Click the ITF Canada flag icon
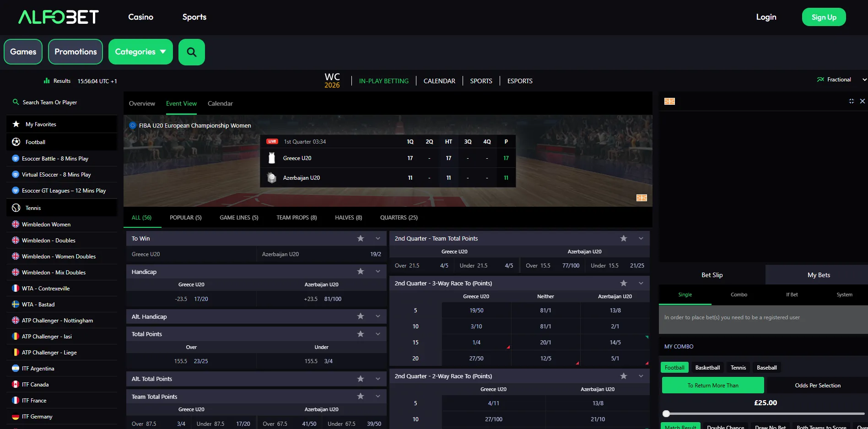This screenshot has width=868, height=429. tap(16, 384)
